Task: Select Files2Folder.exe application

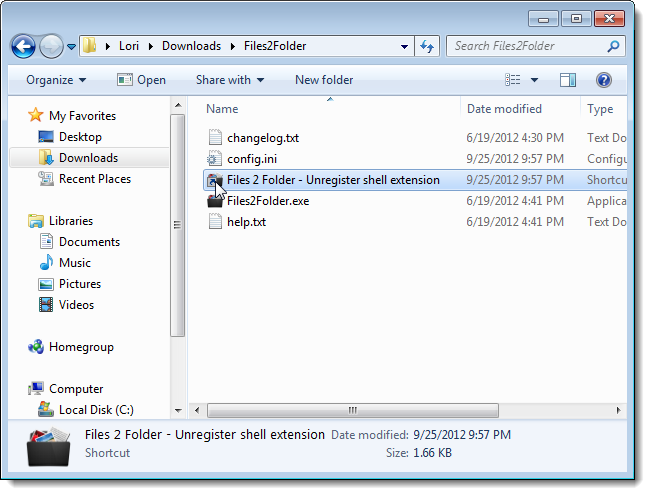Action: tap(268, 201)
